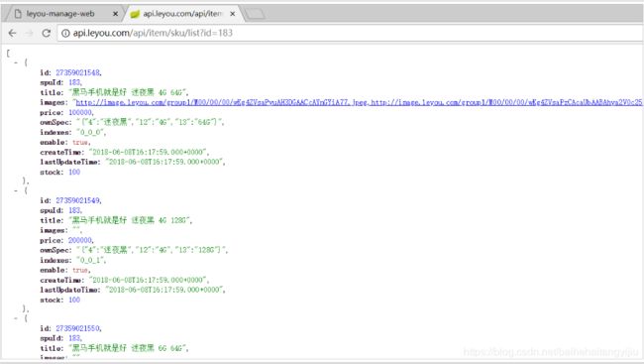
Task: Click the lastUpdateTime value in the second object
Action: [165, 290]
